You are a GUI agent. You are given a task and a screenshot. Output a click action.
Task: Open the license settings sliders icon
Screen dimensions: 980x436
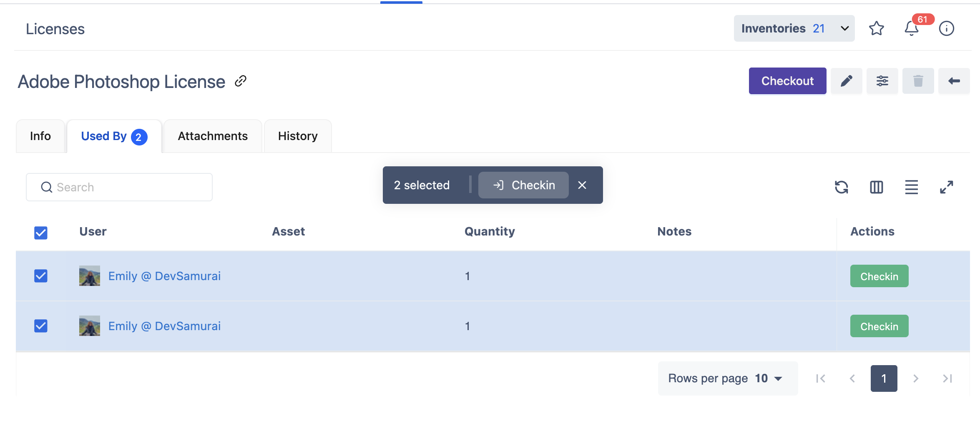point(882,81)
